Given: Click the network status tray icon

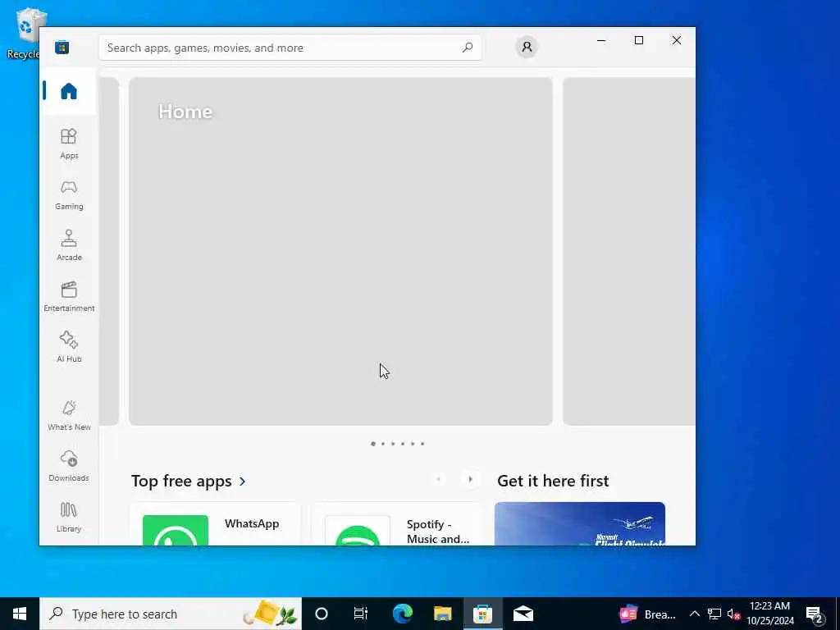Looking at the screenshot, I should 714,614.
